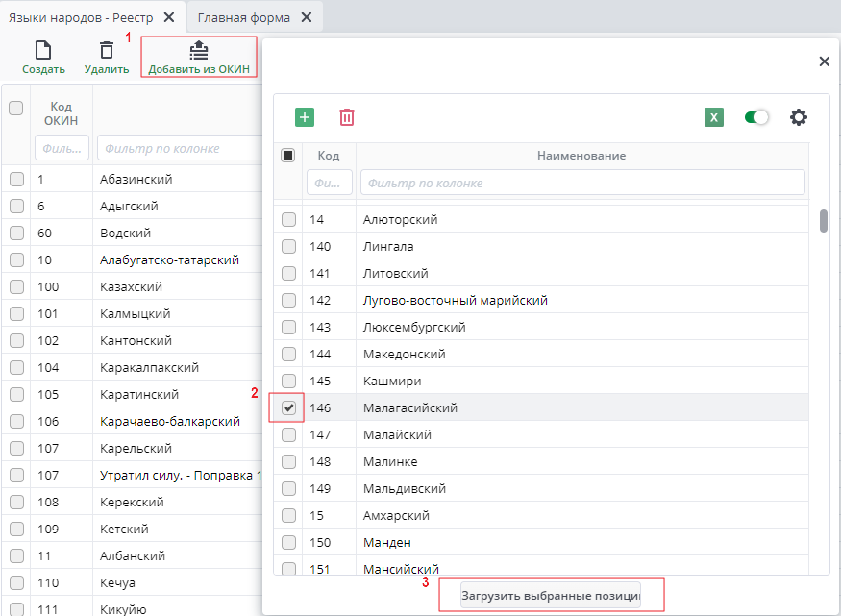This screenshot has height=616, width=841.
Task: Click the Удалить trash icon in toolbar
Action: pos(107,50)
